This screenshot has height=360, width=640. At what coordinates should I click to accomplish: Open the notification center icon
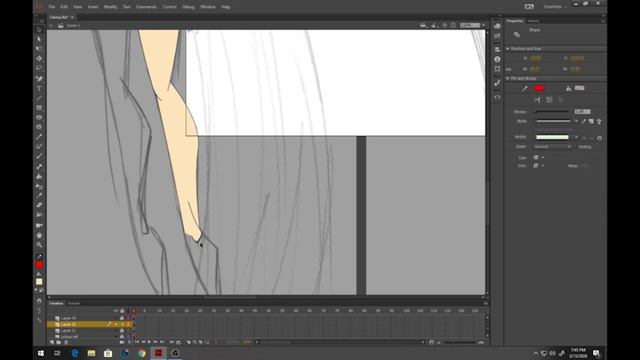596,353
